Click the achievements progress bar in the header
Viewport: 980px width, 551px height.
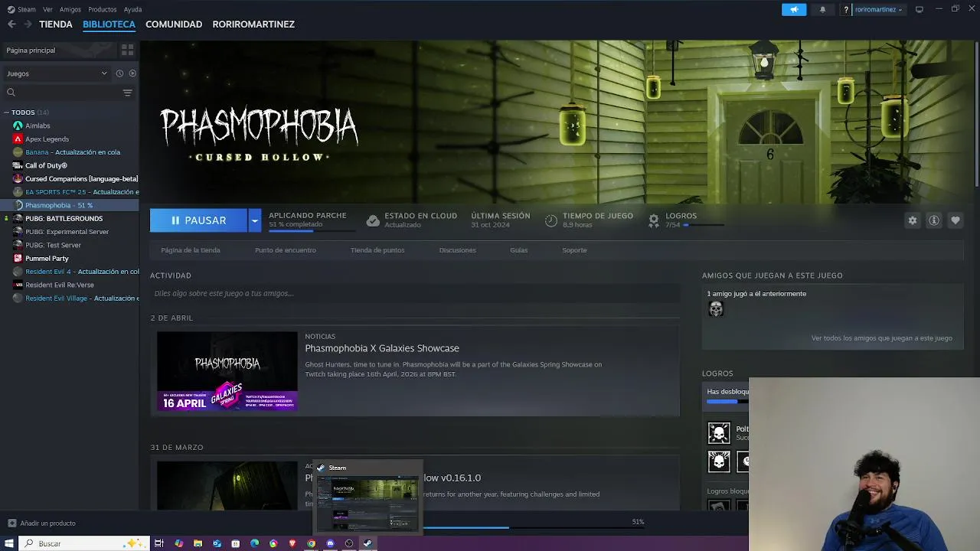(x=704, y=226)
